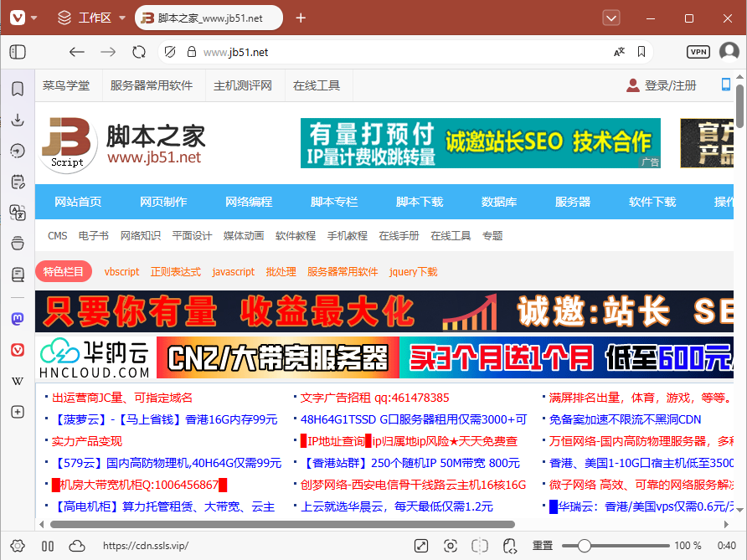Go forward to next page
This screenshot has width=747, height=560.
pos(108,52)
